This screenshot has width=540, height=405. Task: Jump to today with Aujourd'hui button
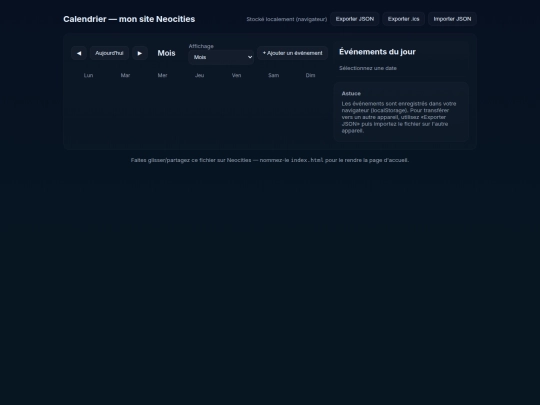click(x=109, y=53)
